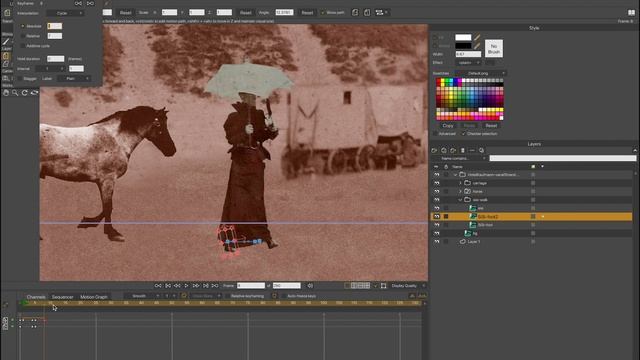Open the Effect dropdown in Style

[x=468, y=63]
